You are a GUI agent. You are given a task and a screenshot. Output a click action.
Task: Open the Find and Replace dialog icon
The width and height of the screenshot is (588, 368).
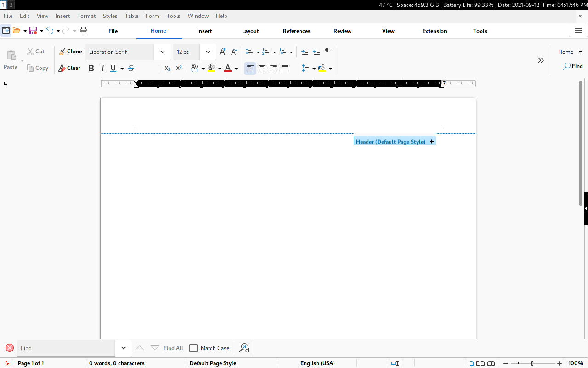[x=244, y=348]
